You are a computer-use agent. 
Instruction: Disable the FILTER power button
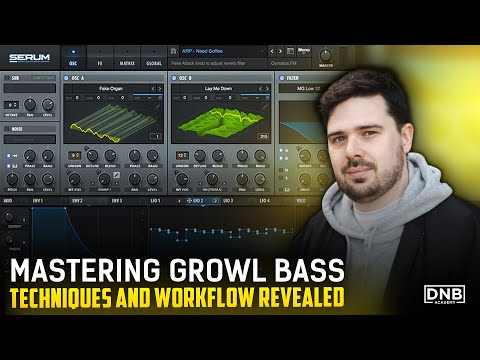pos(282,78)
